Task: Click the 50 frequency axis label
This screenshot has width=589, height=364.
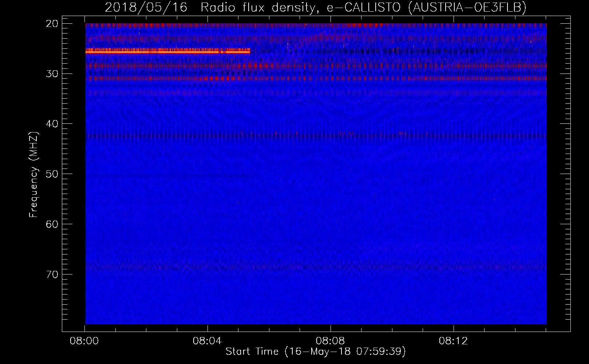Action: (x=52, y=174)
